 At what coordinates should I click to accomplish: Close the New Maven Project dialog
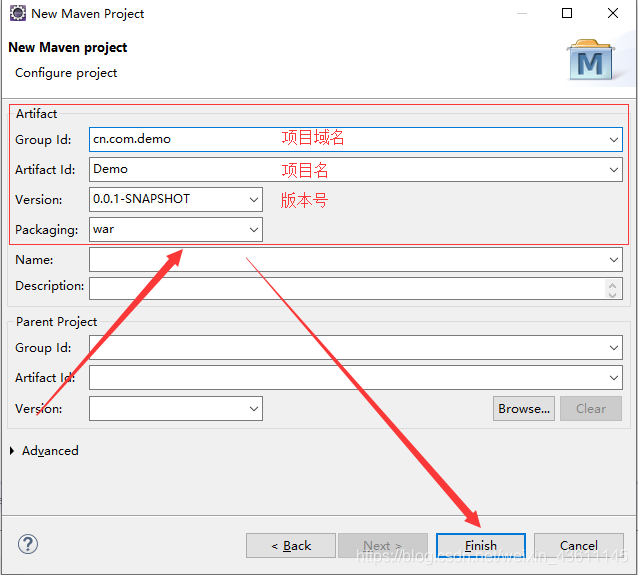[613, 13]
